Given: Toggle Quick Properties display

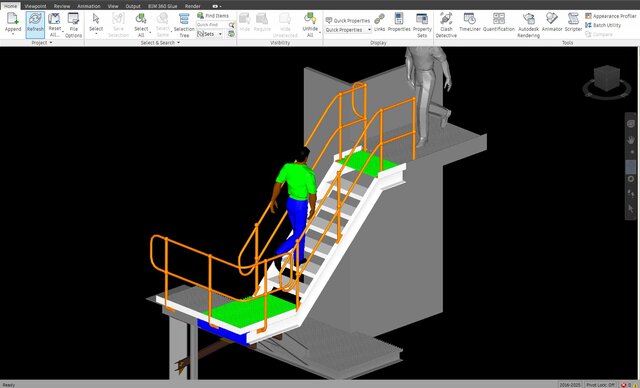Looking at the screenshot, I should pos(348,20).
